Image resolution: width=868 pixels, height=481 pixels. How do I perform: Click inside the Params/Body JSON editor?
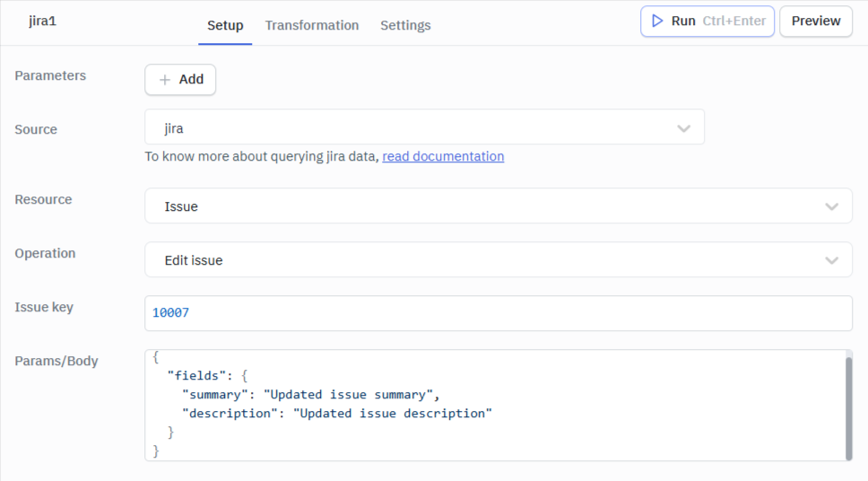tap(496, 405)
